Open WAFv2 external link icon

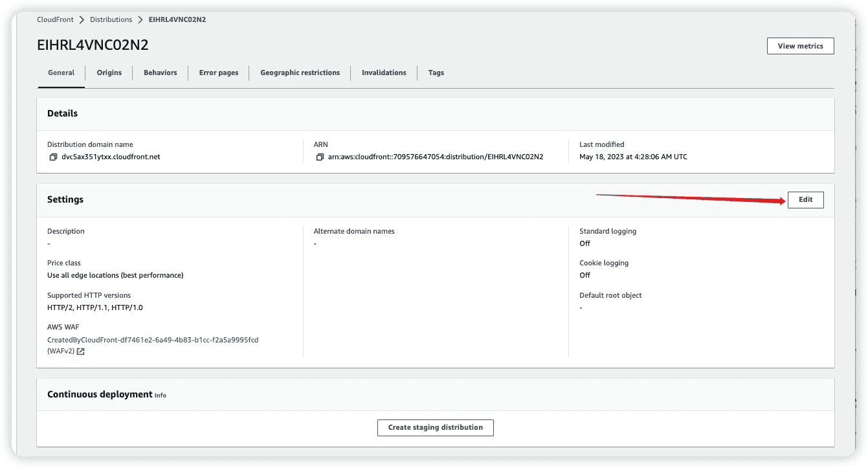click(x=80, y=351)
